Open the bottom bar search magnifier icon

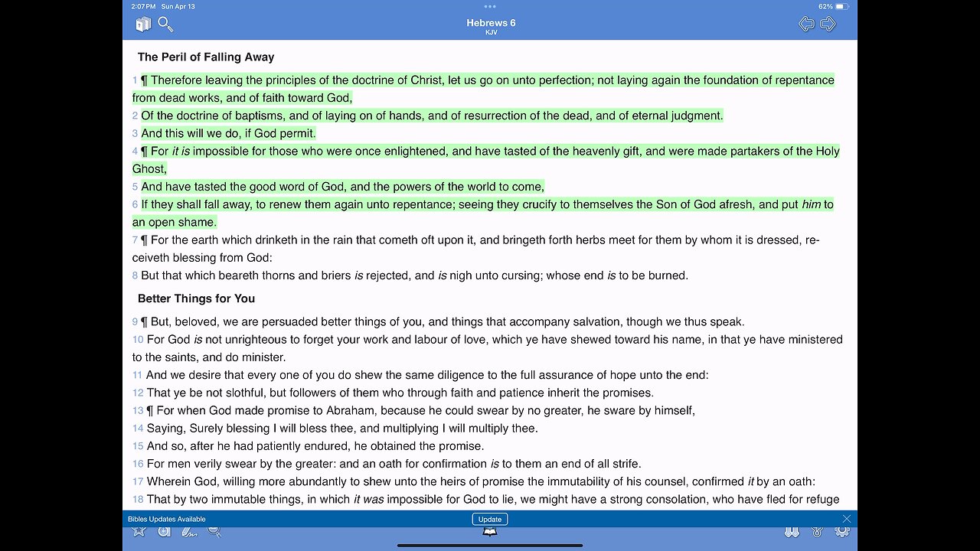click(x=214, y=531)
